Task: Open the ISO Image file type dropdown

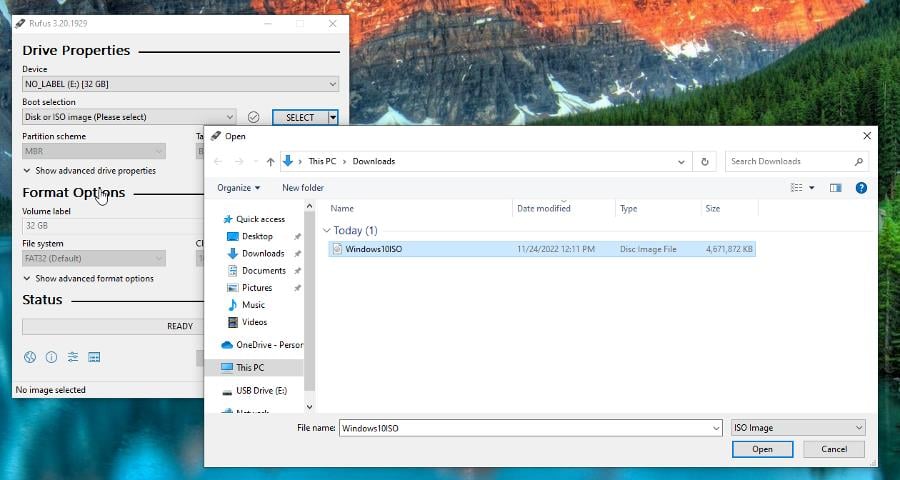Action: [798, 428]
